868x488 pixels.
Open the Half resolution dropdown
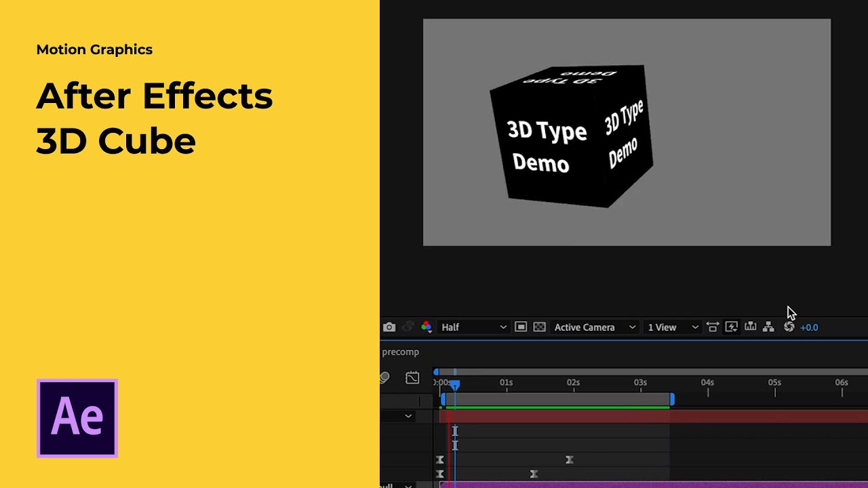[x=473, y=327]
